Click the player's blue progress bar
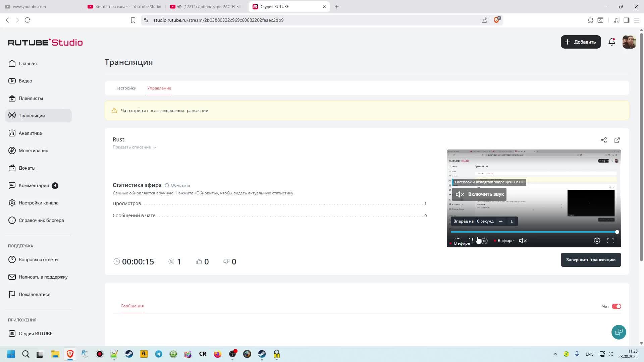The height and width of the screenshot is (362, 644). click(x=533, y=232)
